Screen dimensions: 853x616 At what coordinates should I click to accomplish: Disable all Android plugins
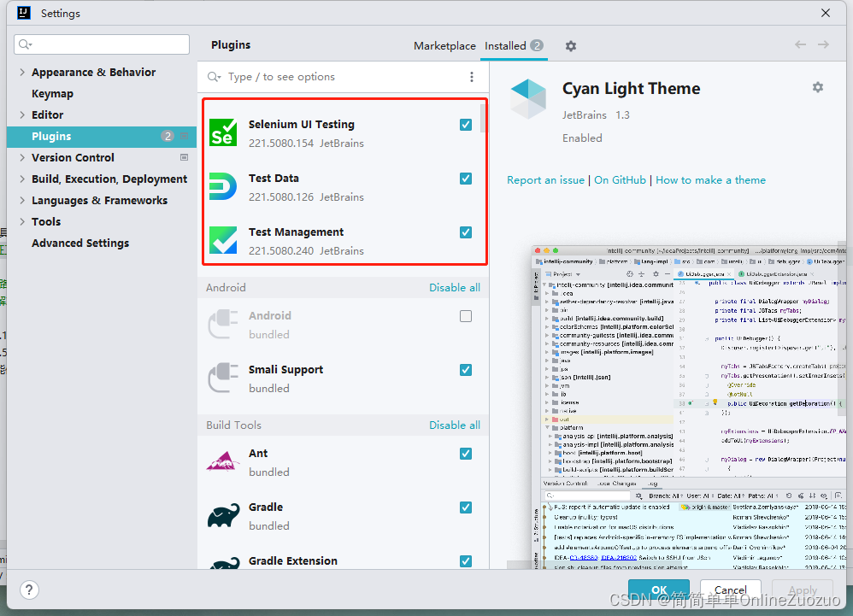(455, 288)
